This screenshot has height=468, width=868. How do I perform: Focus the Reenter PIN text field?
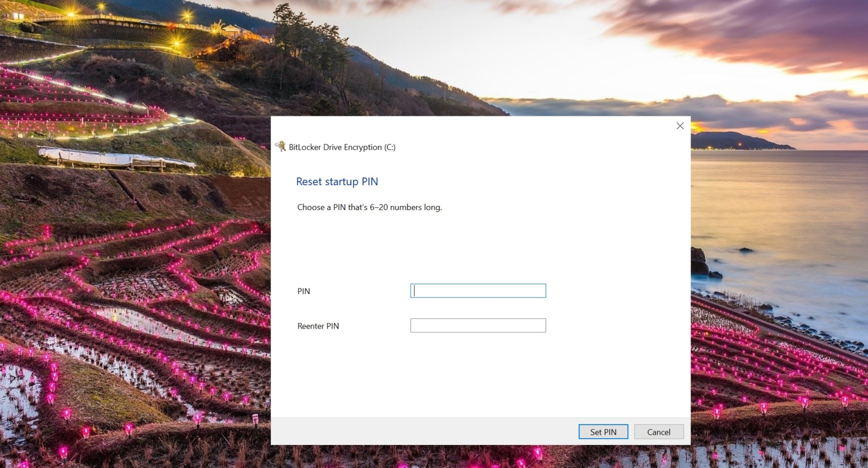(478, 325)
